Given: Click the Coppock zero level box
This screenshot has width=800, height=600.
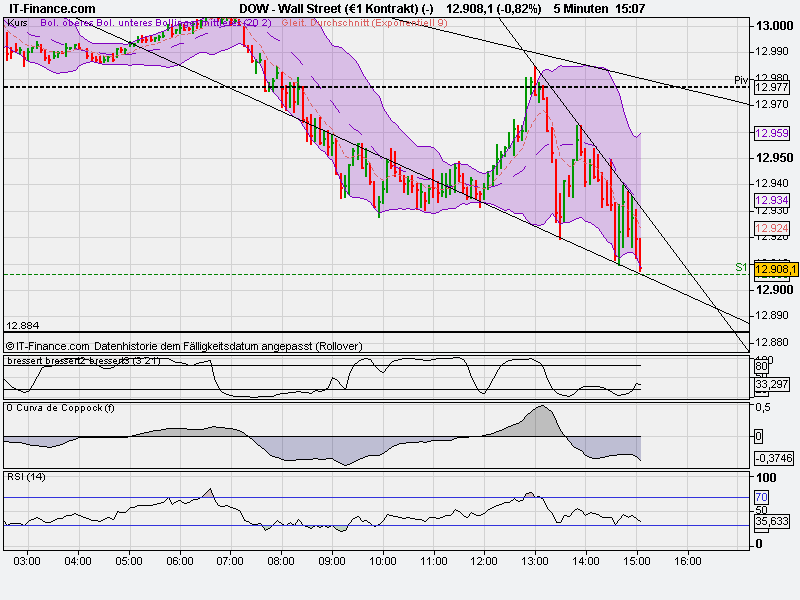Looking at the screenshot, I should 759,436.
